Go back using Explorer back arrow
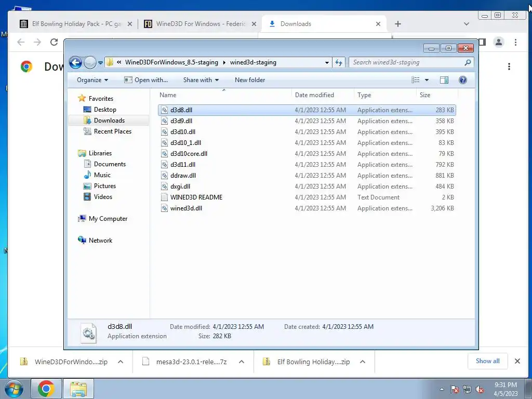The height and width of the screenshot is (399, 532). coord(75,62)
